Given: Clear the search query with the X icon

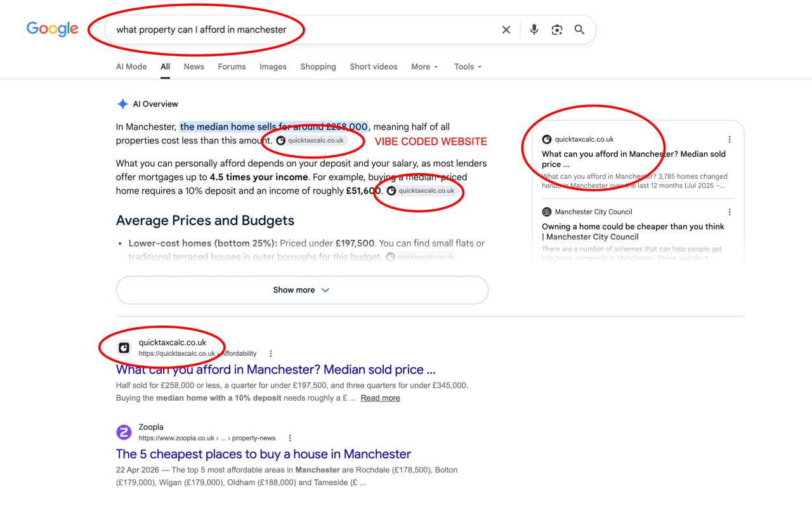Looking at the screenshot, I should [x=506, y=30].
